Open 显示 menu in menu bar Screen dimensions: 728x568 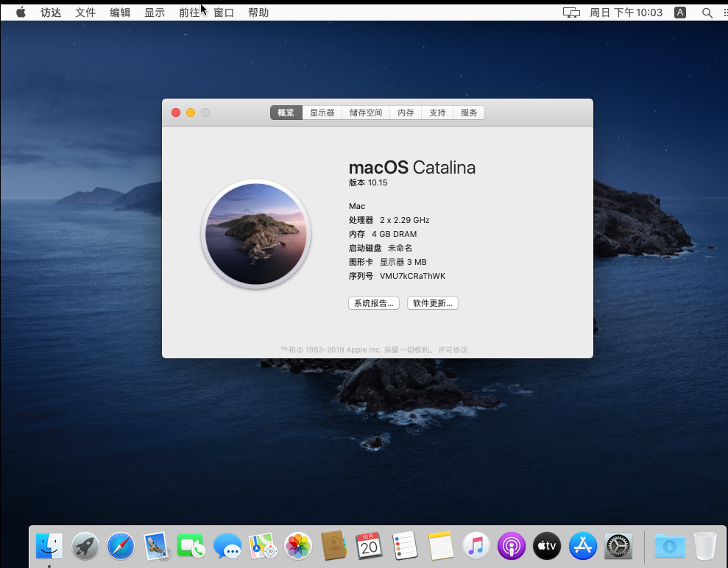(155, 13)
